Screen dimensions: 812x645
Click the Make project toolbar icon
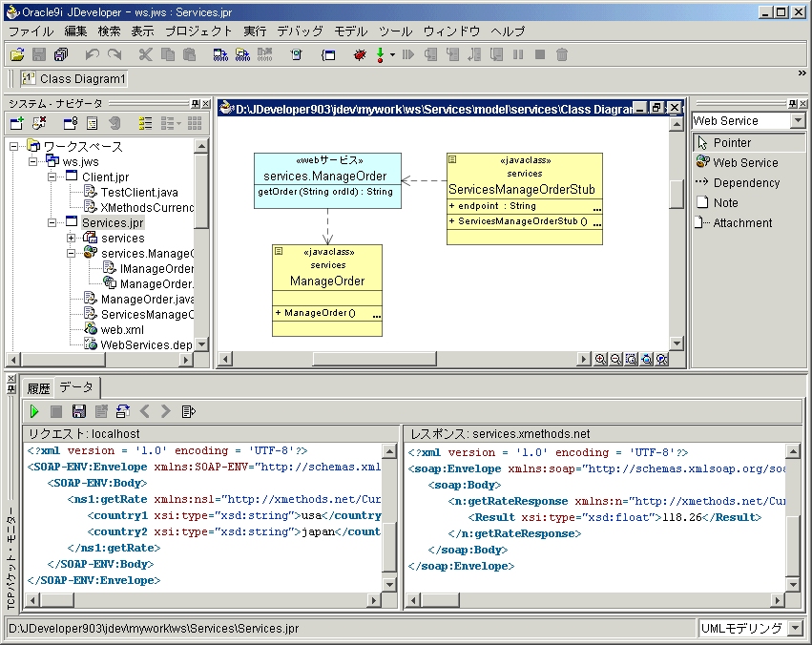[220, 54]
